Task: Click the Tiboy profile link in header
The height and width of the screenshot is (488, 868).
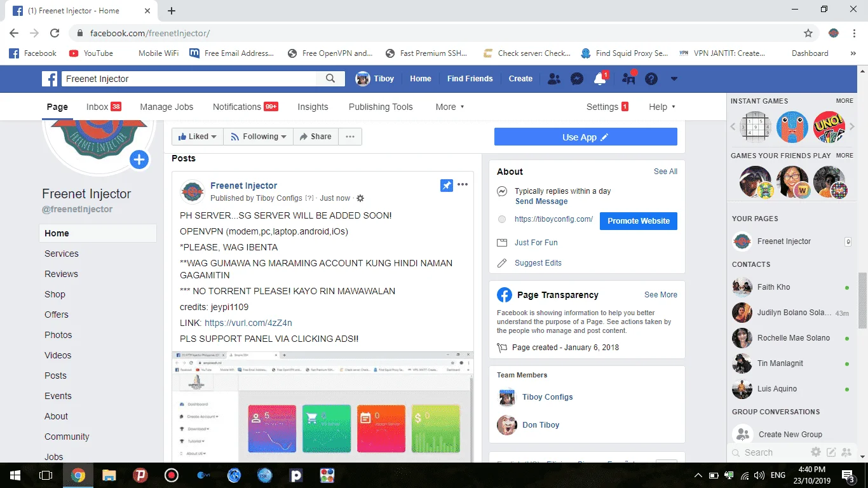Action: tap(376, 79)
